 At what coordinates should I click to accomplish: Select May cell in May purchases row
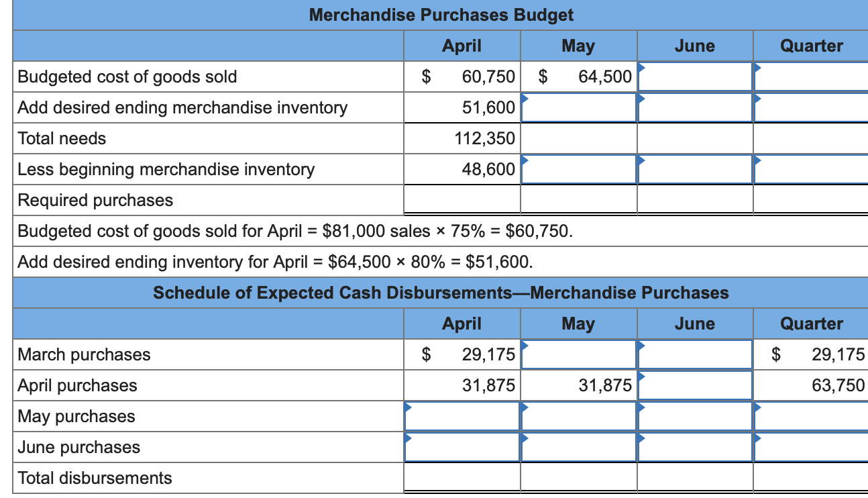[578, 416]
